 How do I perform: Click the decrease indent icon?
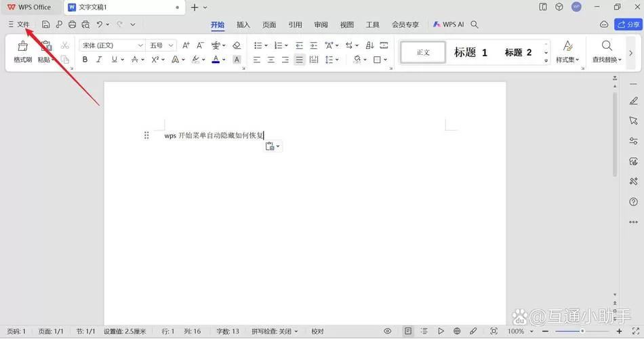click(x=300, y=45)
